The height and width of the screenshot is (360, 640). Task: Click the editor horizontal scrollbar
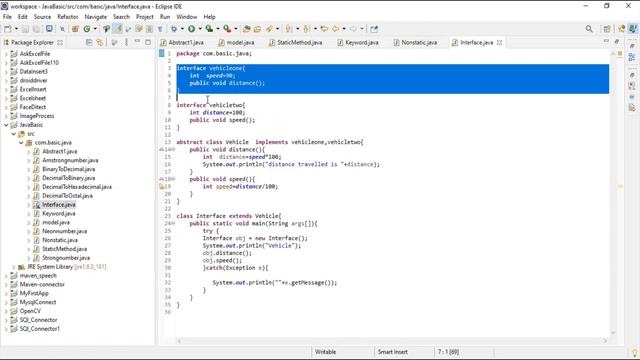pos(392,341)
